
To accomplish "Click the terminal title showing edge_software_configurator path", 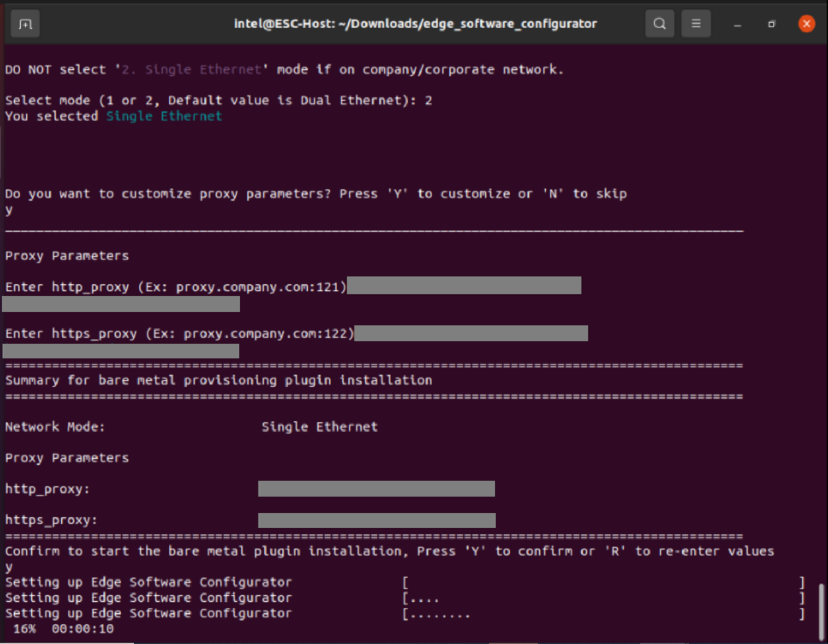I will click(x=414, y=24).
